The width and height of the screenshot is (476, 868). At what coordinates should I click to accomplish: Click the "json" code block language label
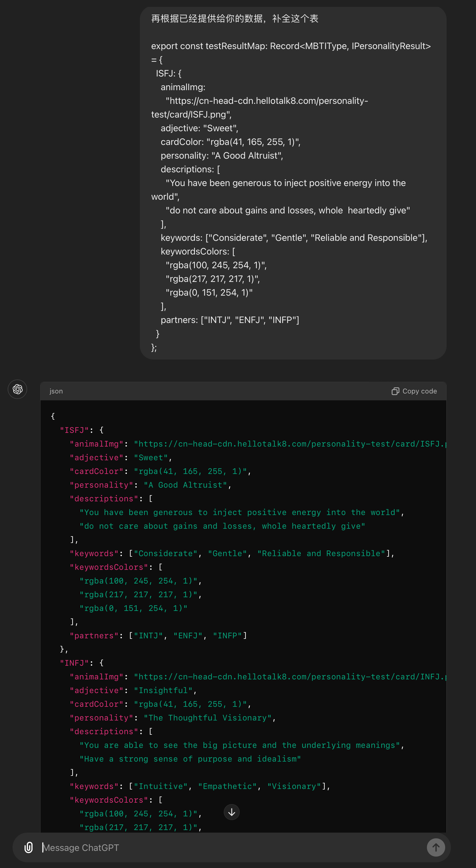click(x=56, y=391)
